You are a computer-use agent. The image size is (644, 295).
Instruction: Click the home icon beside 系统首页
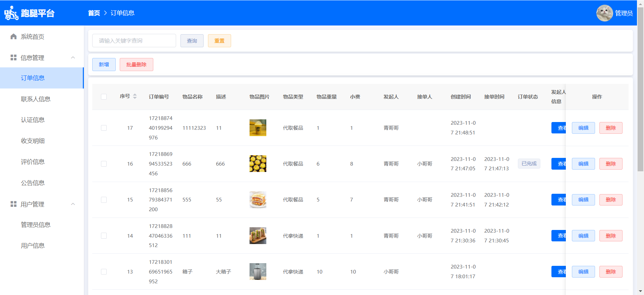(13, 37)
